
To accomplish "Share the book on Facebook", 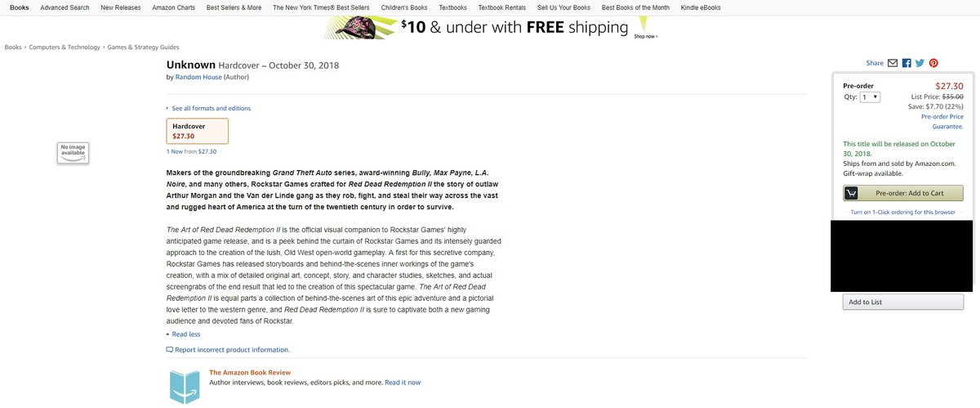I will coord(906,63).
